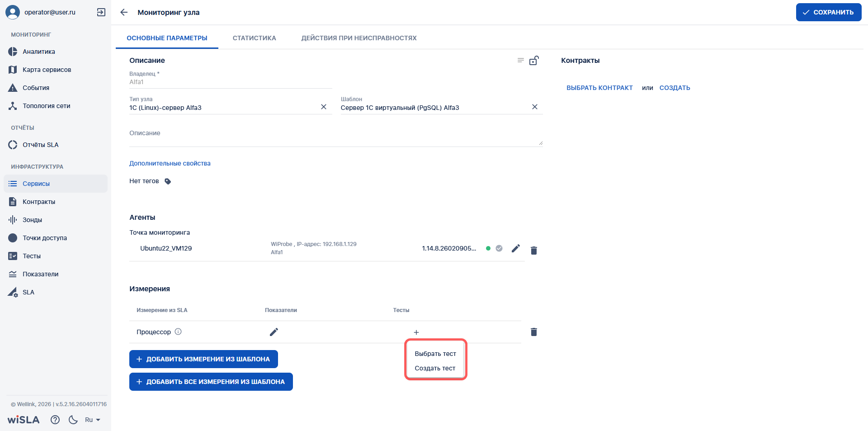Screen dimensions: 868x431
Task: Click the info icon next to Процессор
Action: 178,332
